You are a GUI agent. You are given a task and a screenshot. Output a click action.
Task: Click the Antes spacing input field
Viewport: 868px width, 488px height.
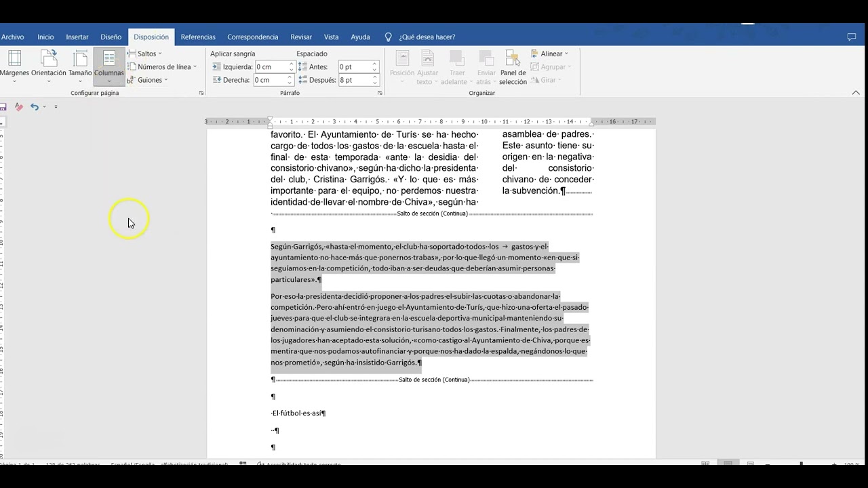[x=355, y=66]
